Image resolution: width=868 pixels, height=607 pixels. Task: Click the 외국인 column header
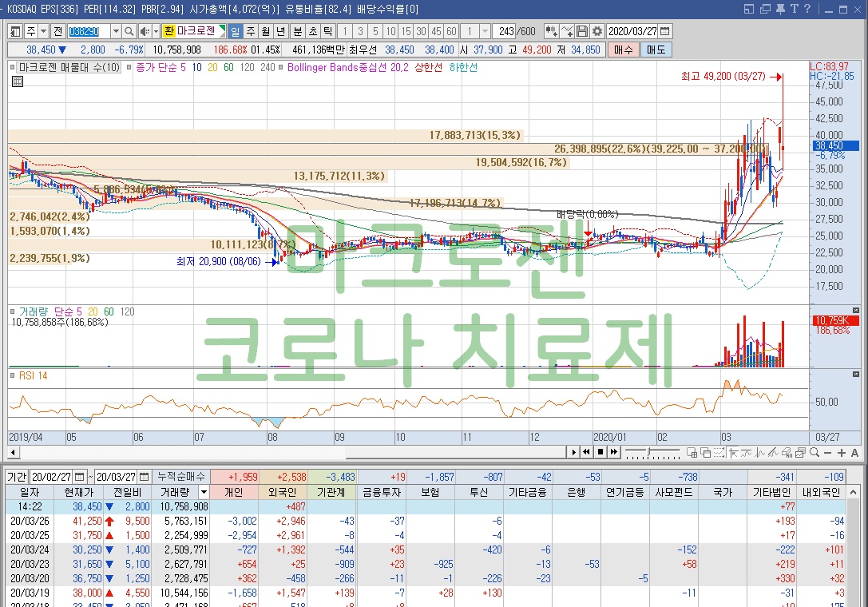point(283,492)
